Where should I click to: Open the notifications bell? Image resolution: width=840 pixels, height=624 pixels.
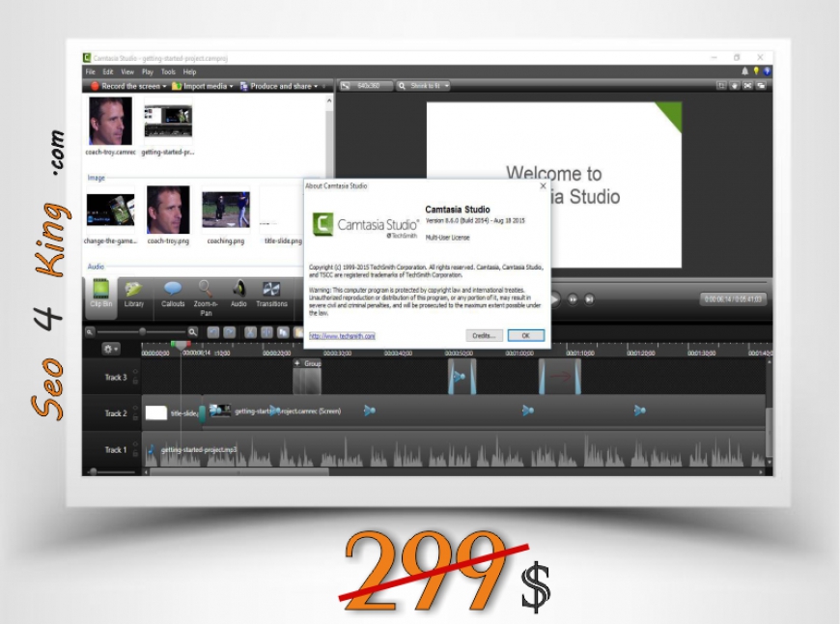pos(744,71)
